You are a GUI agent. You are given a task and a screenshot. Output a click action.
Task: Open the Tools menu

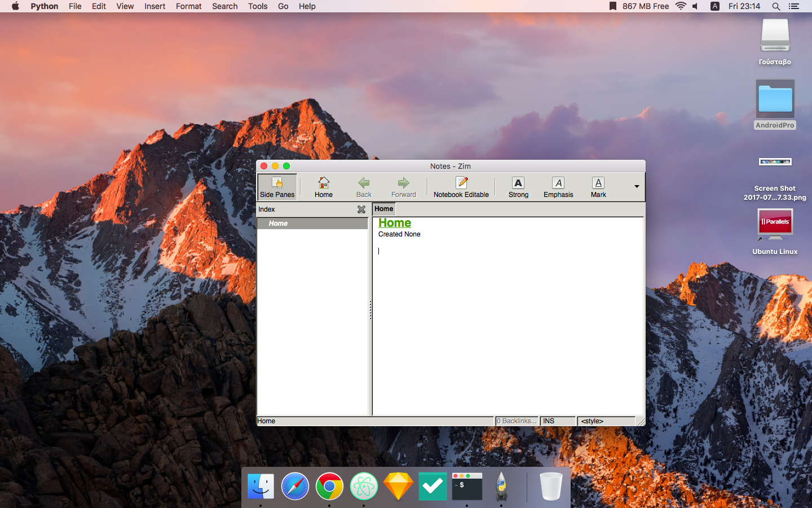(x=258, y=6)
